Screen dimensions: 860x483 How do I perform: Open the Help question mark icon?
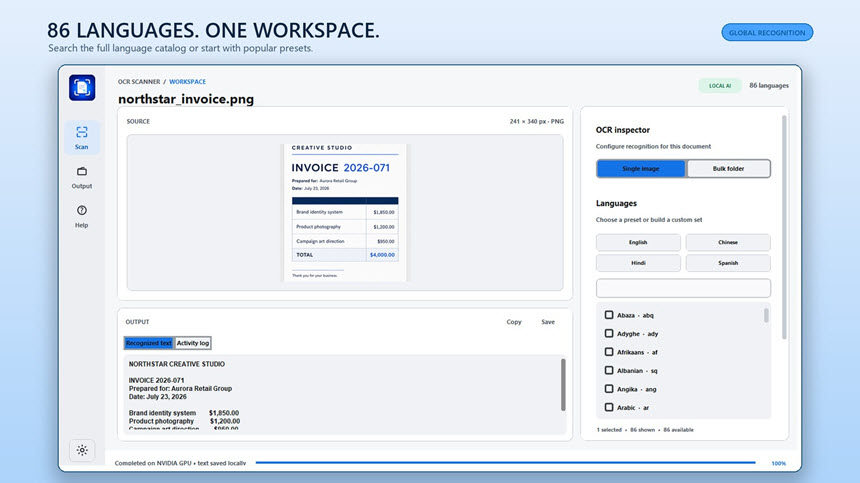(x=82, y=211)
